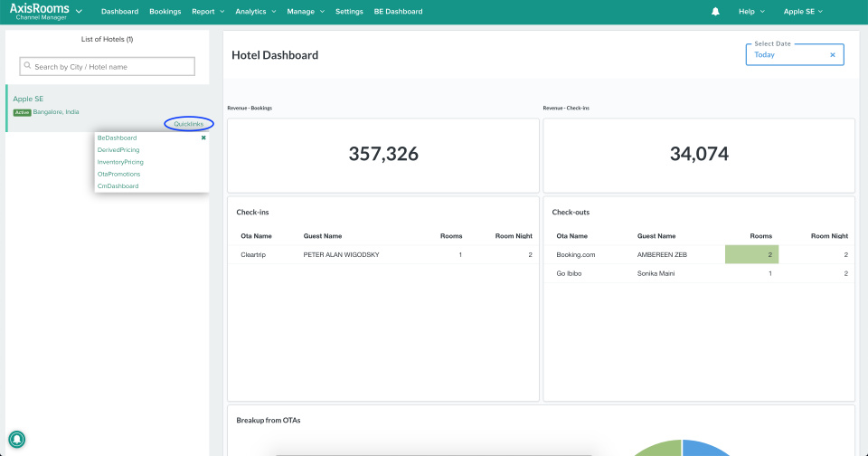
Task: Open Settings from the top navigation
Action: (349, 12)
